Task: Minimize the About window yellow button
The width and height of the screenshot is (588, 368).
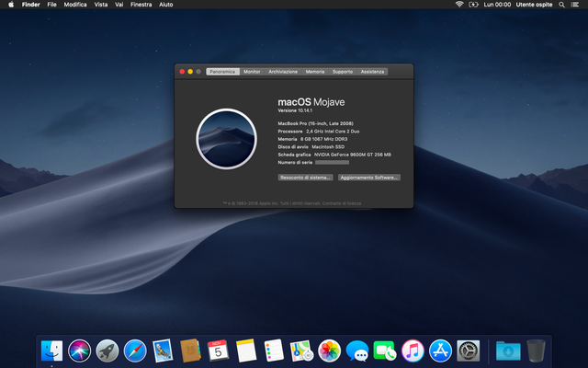Action: 190,72
